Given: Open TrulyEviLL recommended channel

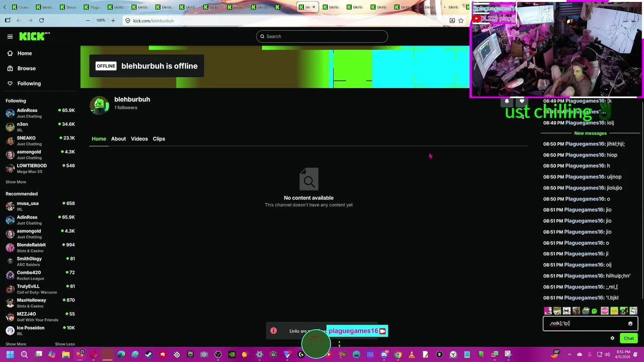Looking at the screenshot, I should click(x=40, y=289).
